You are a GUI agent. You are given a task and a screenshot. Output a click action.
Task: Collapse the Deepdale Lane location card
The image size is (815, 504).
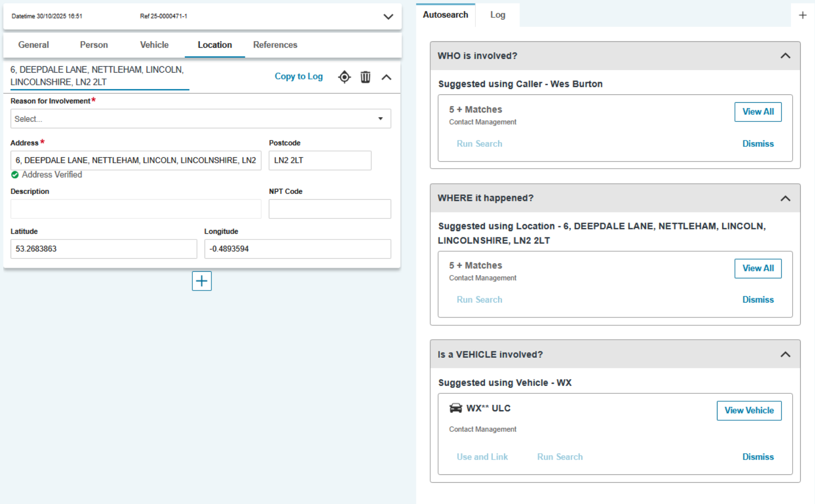click(386, 77)
